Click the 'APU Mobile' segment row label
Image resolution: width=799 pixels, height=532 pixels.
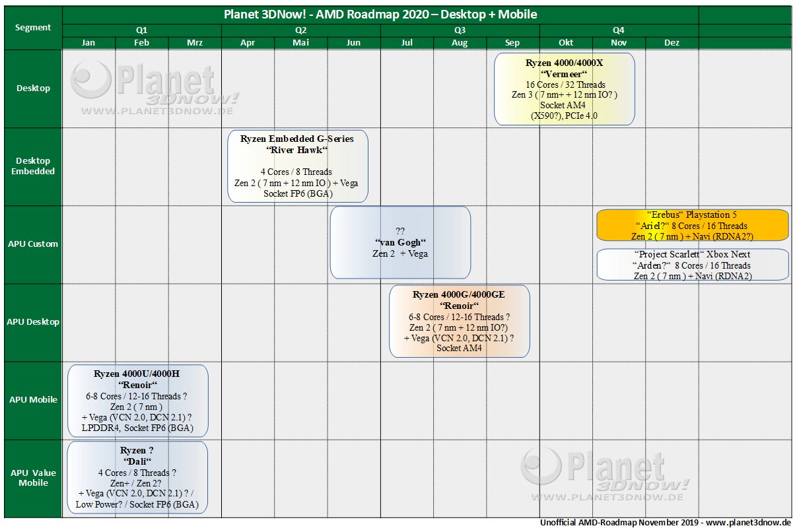(x=33, y=400)
